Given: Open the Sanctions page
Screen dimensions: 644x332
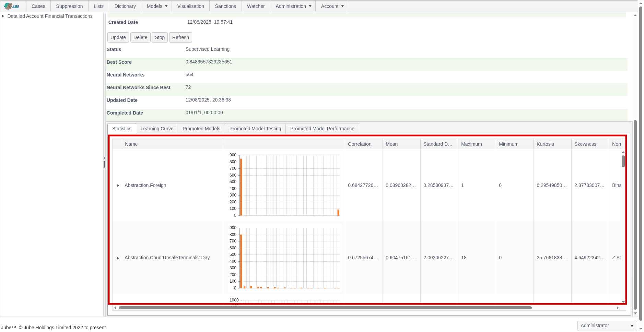Looking at the screenshot, I should click(225, 6).
